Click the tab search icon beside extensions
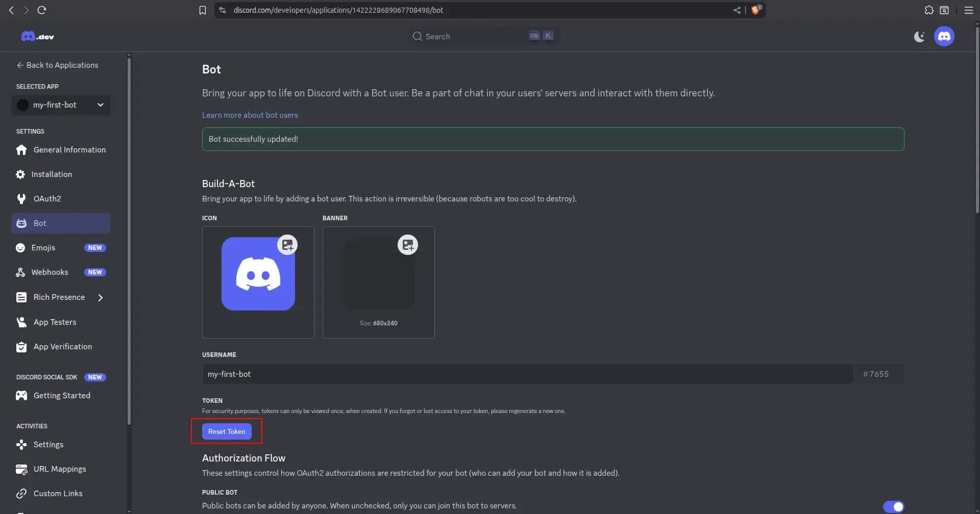 coord(944,10)
